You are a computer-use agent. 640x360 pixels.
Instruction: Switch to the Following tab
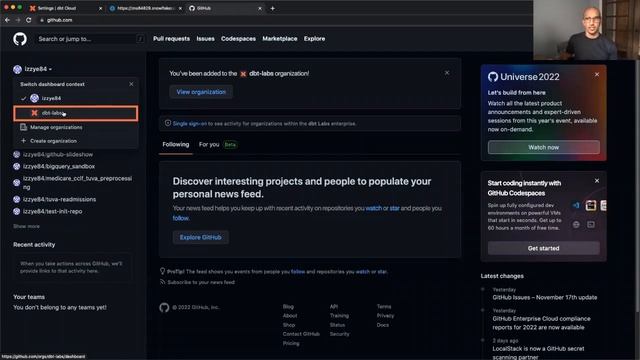176,144
